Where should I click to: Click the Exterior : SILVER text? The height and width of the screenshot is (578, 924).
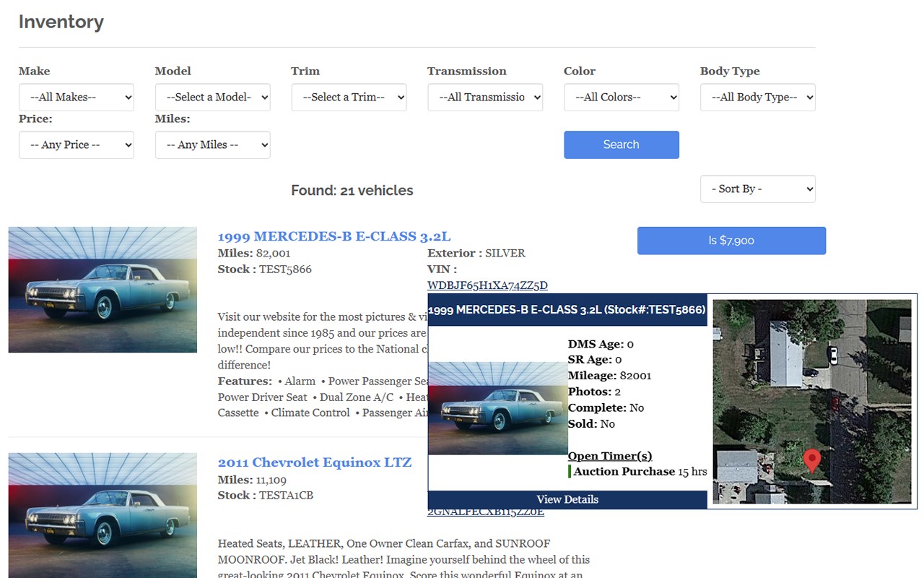click(x=476, y=254)
